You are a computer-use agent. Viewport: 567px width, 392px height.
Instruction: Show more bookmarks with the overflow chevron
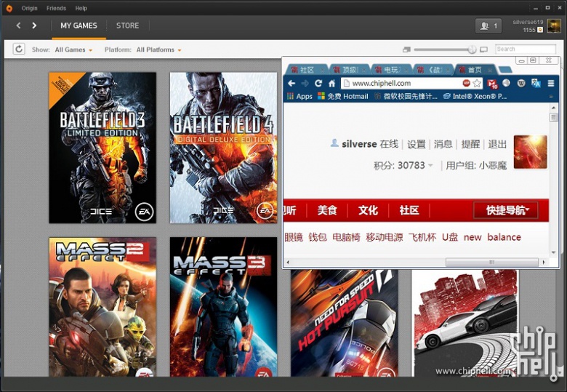tap(551, 97)
